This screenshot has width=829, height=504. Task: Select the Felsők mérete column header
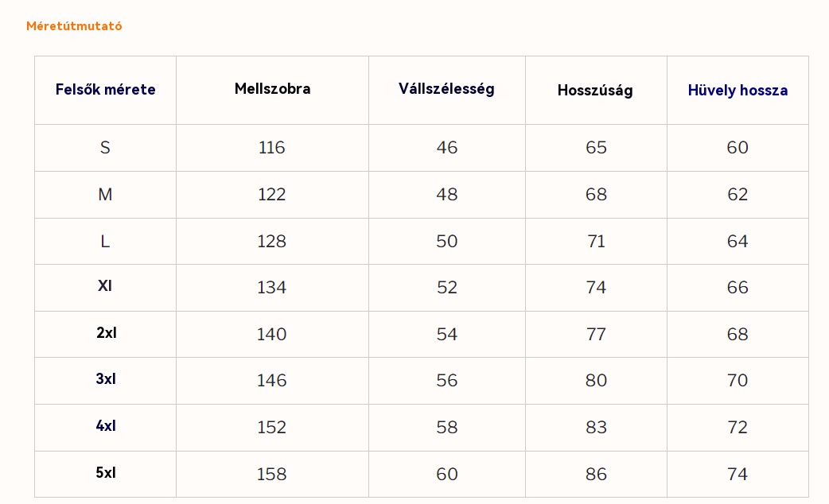click(x=105, y=90)
